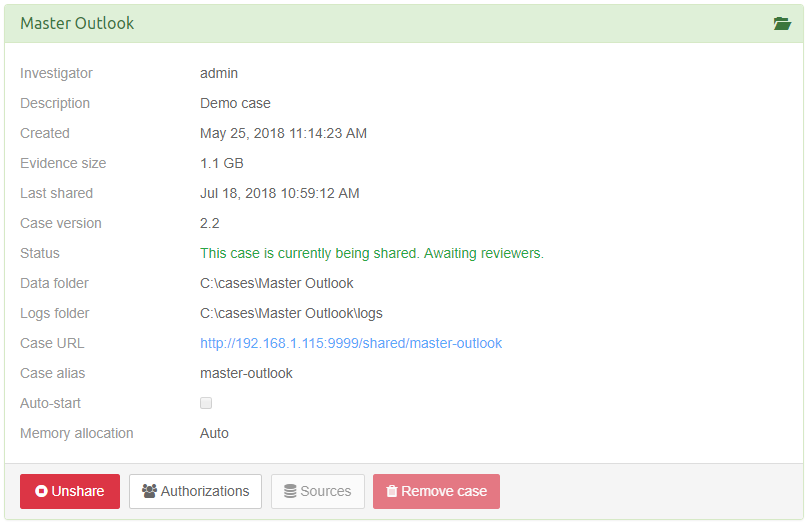Select the Data folder path text

click(x=277, y=283)
